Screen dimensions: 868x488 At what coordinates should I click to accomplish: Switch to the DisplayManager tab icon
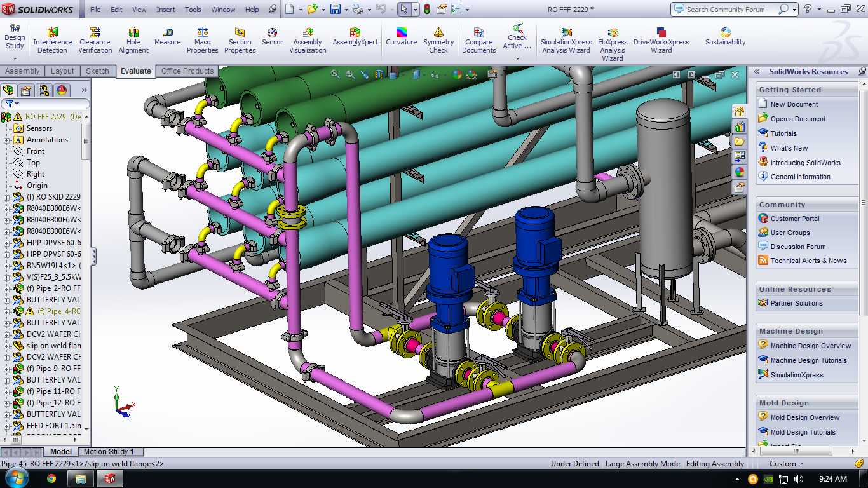point(61,90)
